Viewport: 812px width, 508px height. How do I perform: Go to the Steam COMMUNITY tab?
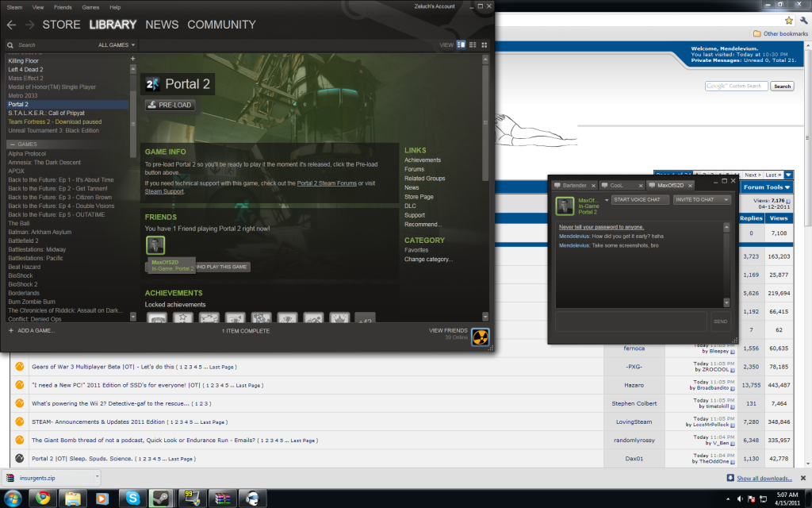pyautogui.click(x=222, y=25)
